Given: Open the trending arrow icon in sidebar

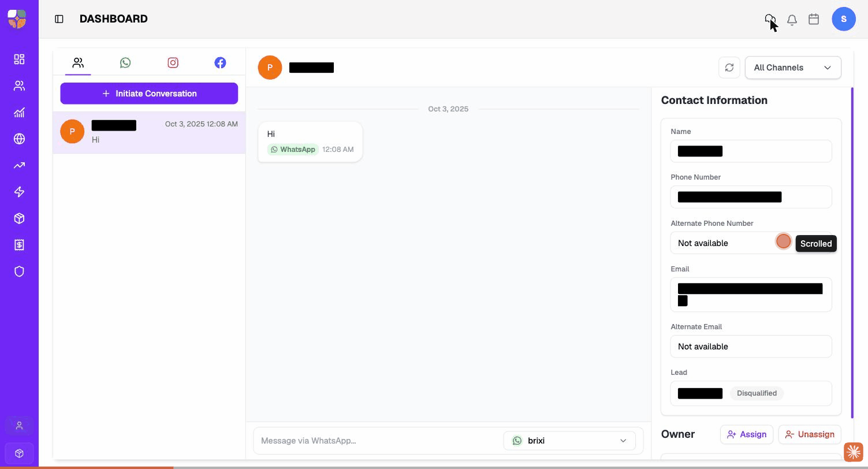Looking at the screenshot, I should [19, 165].
